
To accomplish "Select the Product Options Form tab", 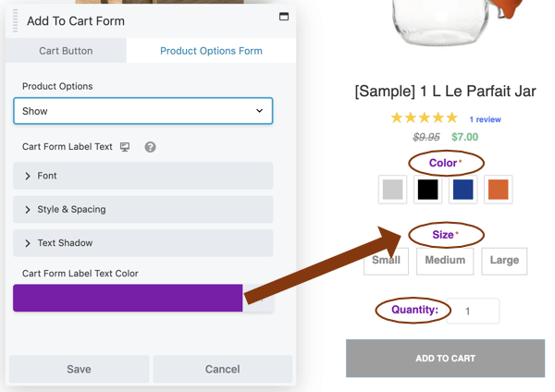I will coord(211,51).
